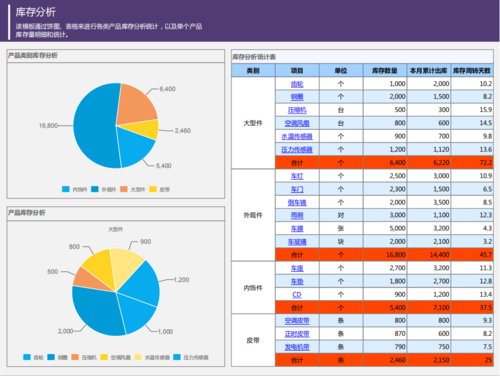Click the 产品库存分析 panel title
The image size is (500, 376).
coord(27,213)
